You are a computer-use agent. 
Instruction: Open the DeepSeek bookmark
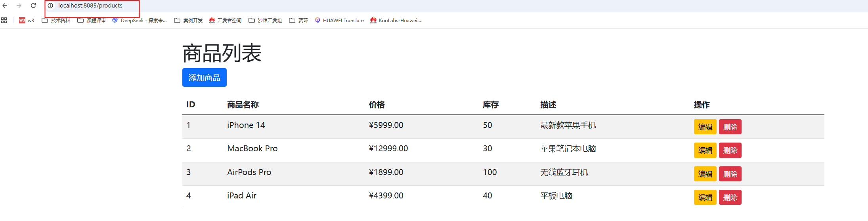139,20
